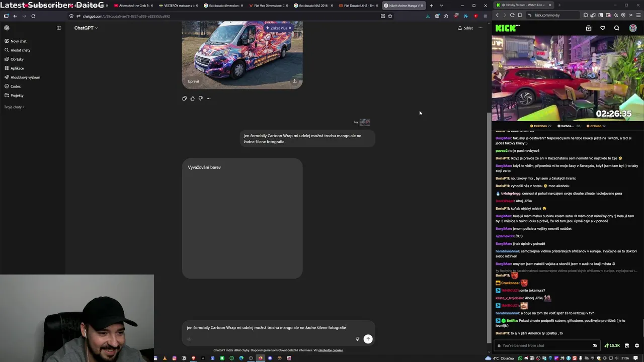The height and width of the screenshot is (362, 644).
Task: Close the Návrh Anime Manga tab
Action: (x=421, y=6)
